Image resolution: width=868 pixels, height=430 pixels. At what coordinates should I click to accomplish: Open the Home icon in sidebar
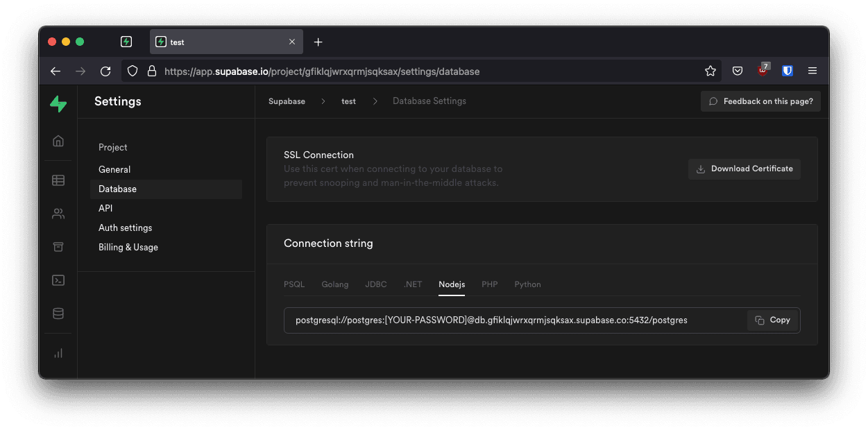click(x=58, y=141)
